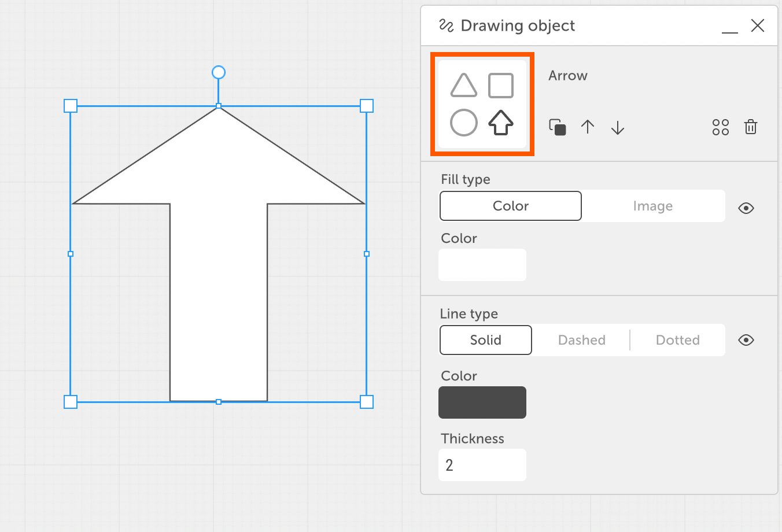Image resolution: width=782 pixels, height=532 pixels.
Task: Set fill type to Color
Action: (511, 206)
